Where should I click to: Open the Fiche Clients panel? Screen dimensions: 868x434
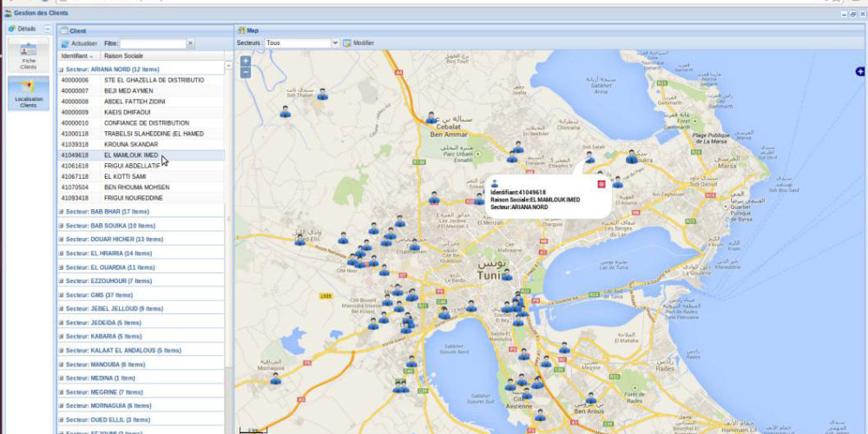tap(29, 55)
